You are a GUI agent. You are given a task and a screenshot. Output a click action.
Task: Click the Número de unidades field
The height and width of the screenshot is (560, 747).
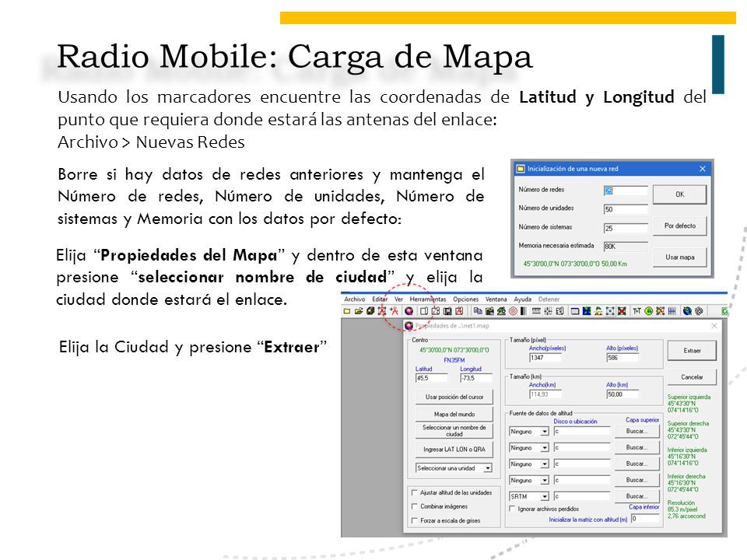point(626,209)
